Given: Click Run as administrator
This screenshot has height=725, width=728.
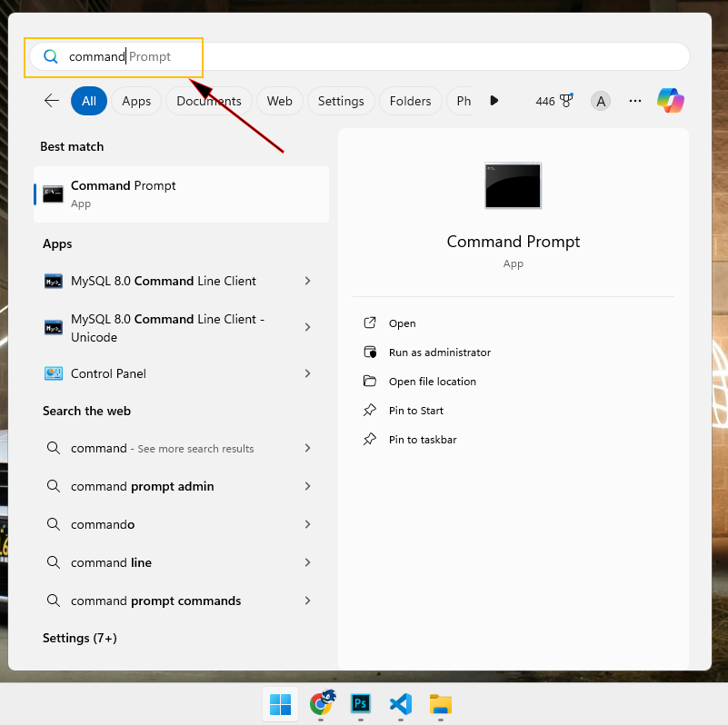Looking at the screenshot, I should coord(439,353).
